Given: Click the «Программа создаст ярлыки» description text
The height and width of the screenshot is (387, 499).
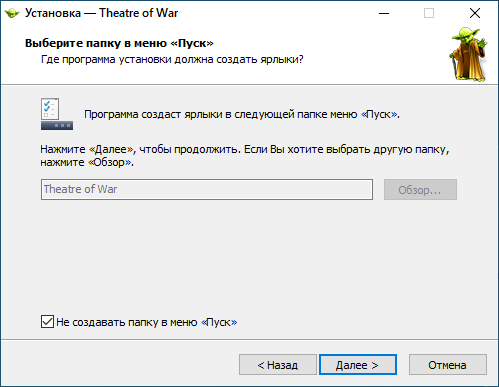Looking at the screenshot, I should click(x=242, y=114).
